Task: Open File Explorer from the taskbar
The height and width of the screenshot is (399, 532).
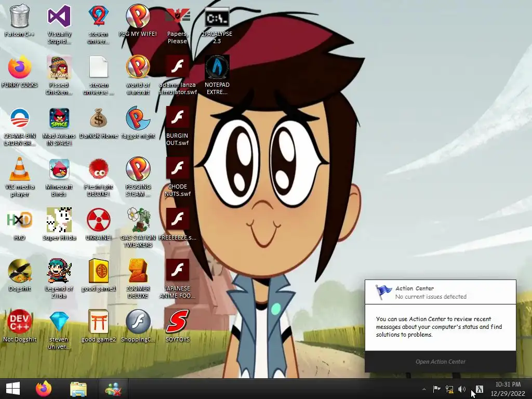Action: click(78, 389)
